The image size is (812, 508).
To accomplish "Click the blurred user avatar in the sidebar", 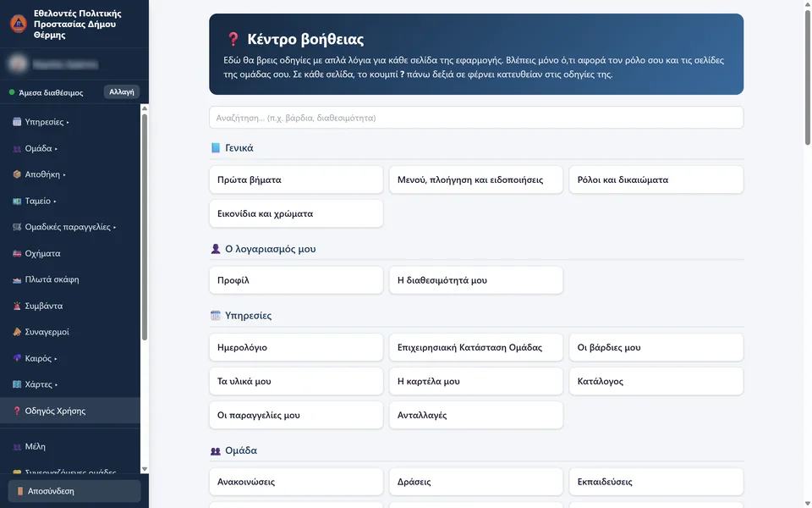I will coord(18,63).
